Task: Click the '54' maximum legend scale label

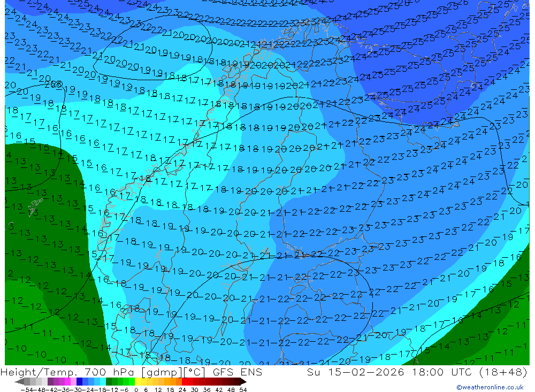Action: (243, 389)
